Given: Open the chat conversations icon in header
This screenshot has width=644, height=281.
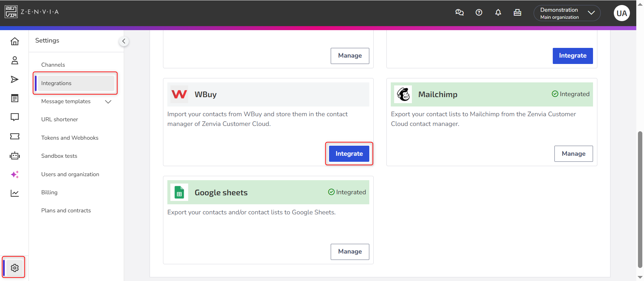Looking at the screenshot, I should click(x=460, y=13).
